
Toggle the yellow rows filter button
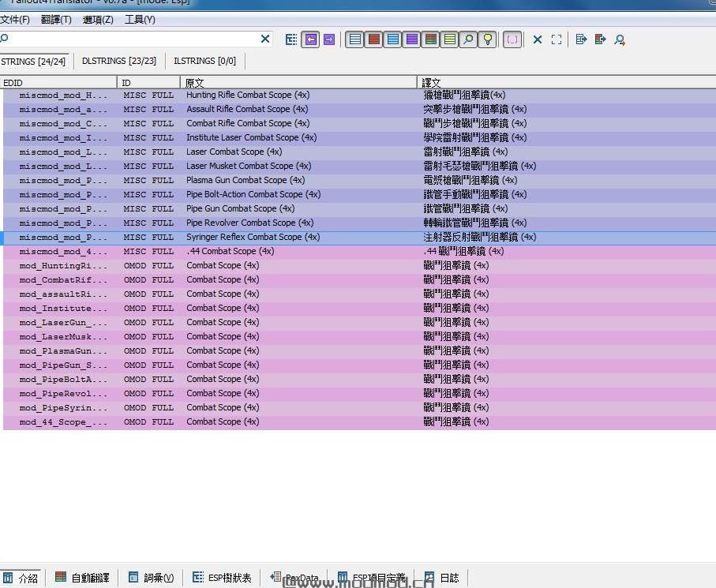tap(450, 39)
